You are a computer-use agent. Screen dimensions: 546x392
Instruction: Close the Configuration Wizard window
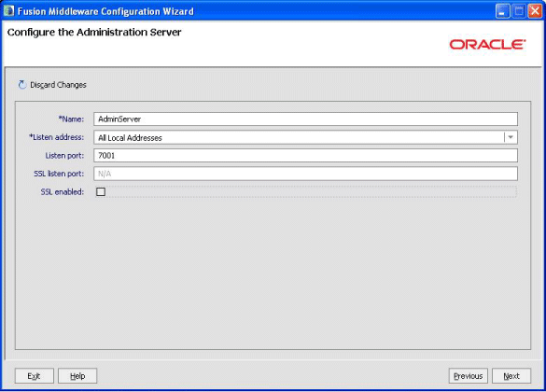[535, 11]
